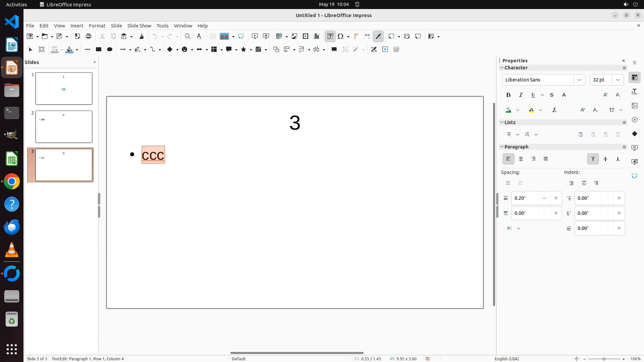Close the Slides panel
The width and height of the screenshot is (644, 362).
(x=94, y=62)
